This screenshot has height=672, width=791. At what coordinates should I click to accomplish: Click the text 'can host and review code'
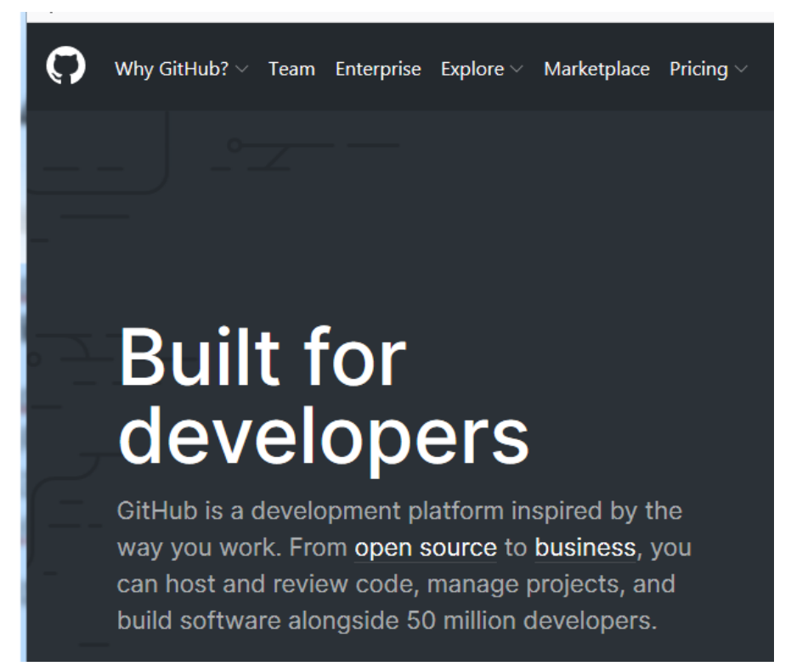[x=268, y=584]
